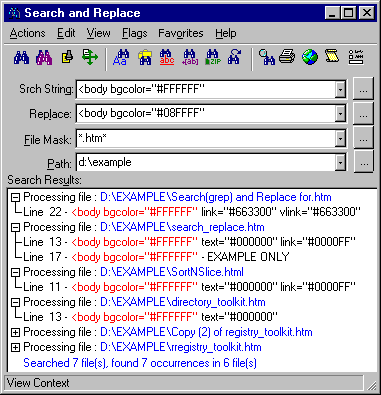Open the options checklist icon
This screenshot has height=395, width=381.
coord(356,57)
